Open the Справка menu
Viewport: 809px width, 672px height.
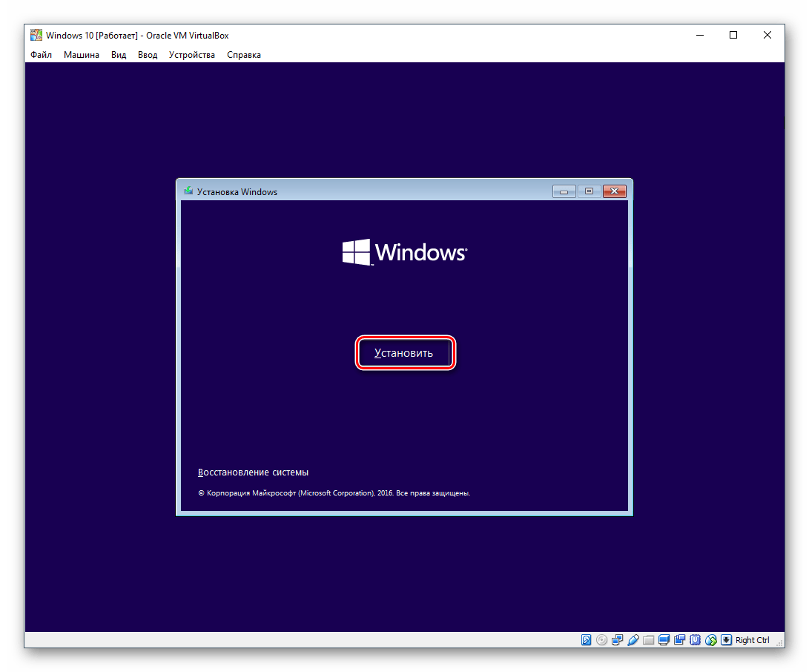(243, 55)
